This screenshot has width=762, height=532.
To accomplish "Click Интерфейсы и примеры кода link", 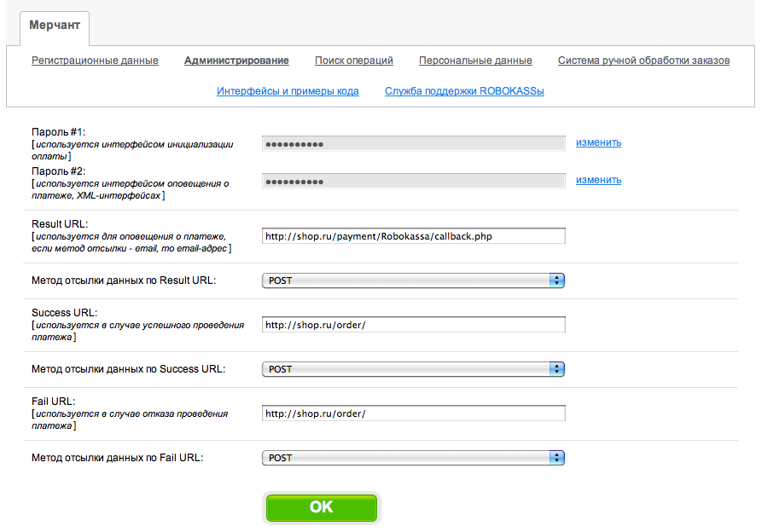I will coord(288,90).
